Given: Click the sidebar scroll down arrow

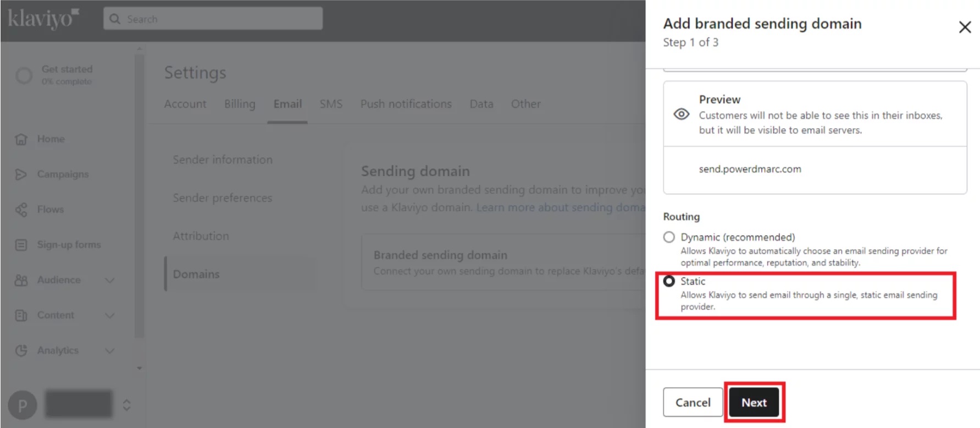Looking at the screenshot, I should [140, 368].
